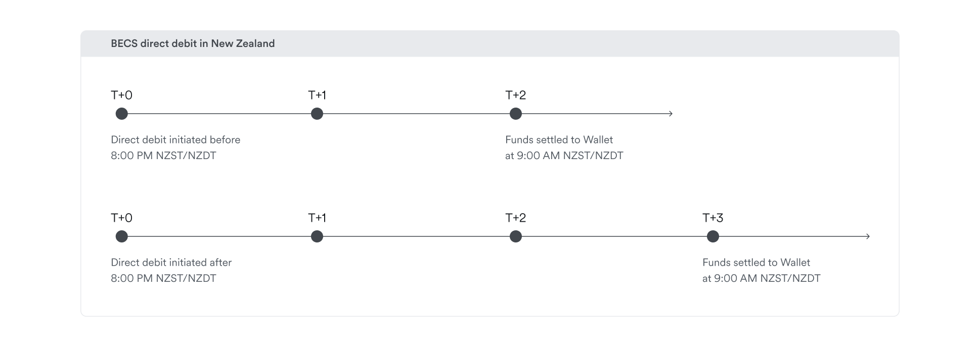
Task: Click the "Direct debit initiated after" text
Action: [x=171, y=263]
